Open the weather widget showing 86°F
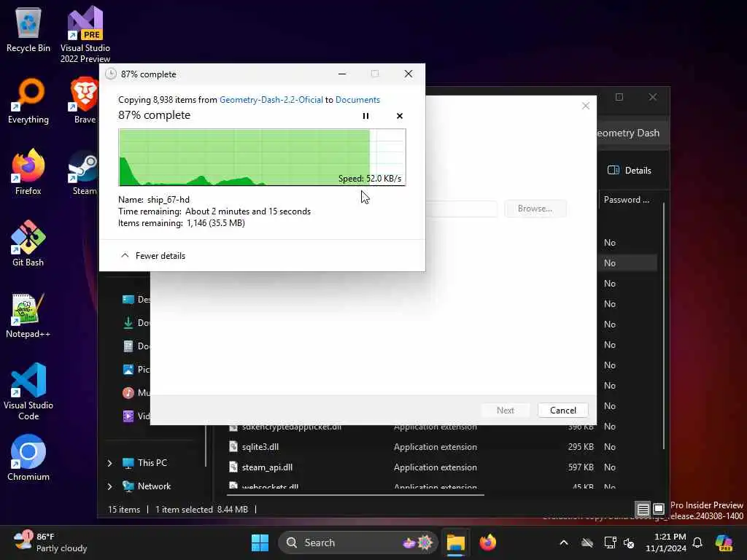 50,542
